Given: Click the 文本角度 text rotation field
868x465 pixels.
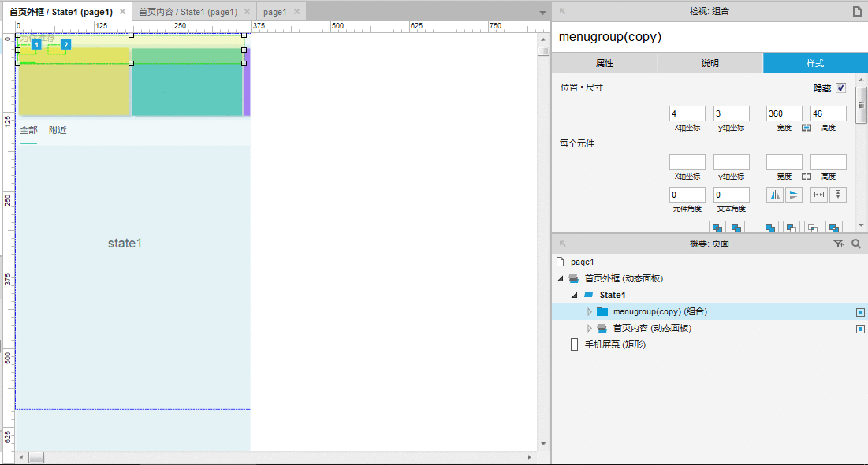Looking at the screenshot, I should point(732,195).
